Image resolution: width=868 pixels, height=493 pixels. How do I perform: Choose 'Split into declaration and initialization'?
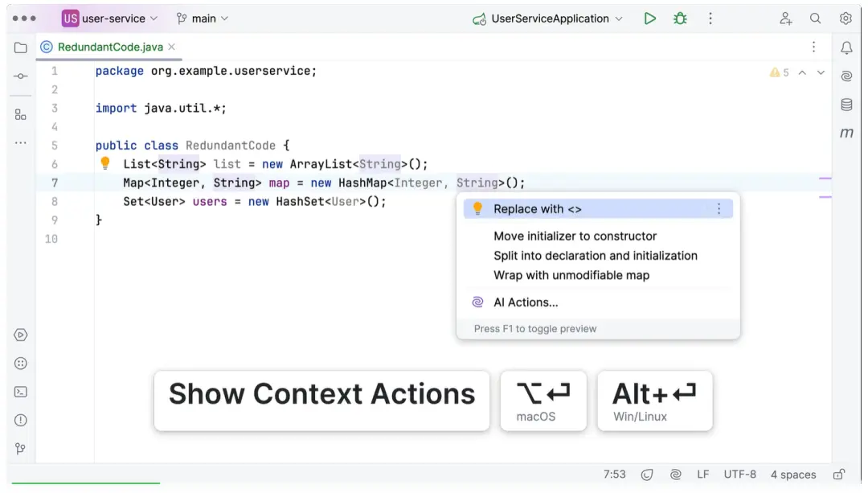[596, 256]
